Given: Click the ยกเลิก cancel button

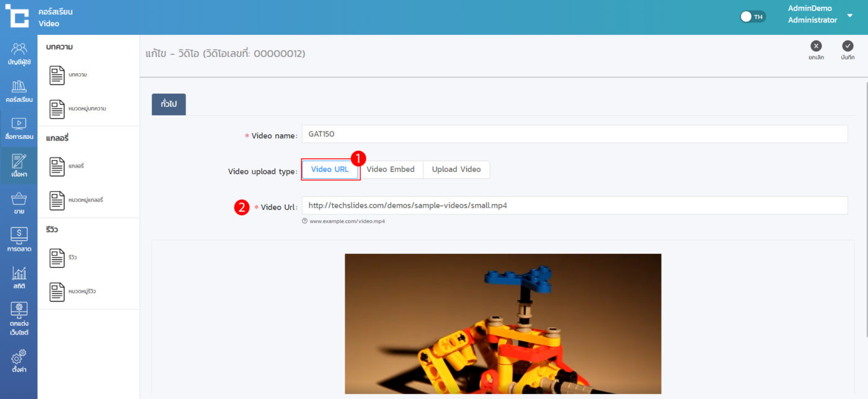Looking at the screenshot, I should pyautogui.click(x=816, y=50).
